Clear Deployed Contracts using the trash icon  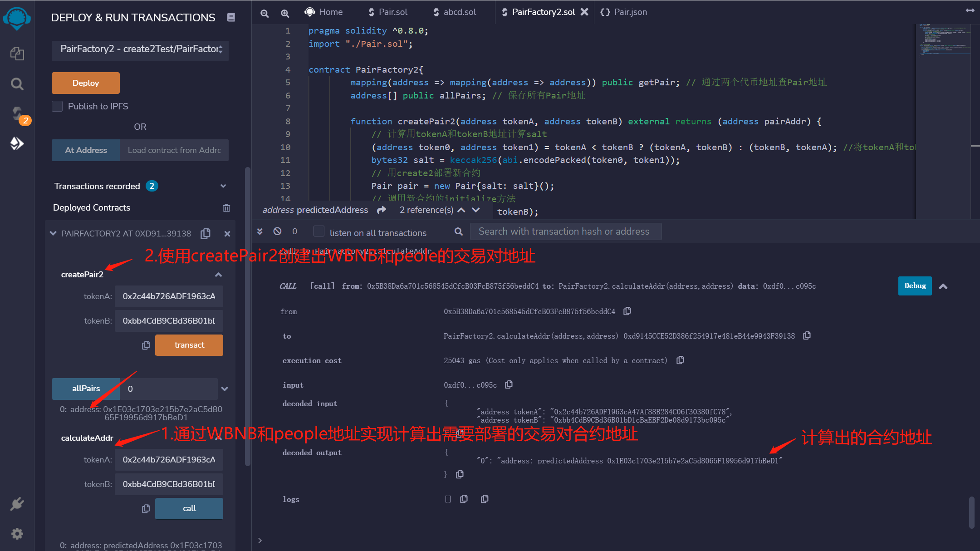click(x=226, y=207)
